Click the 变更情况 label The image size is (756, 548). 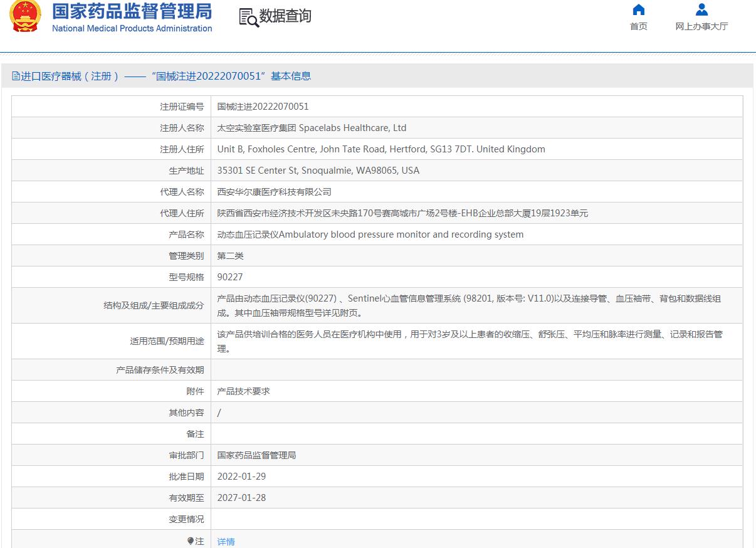point(186,519)
